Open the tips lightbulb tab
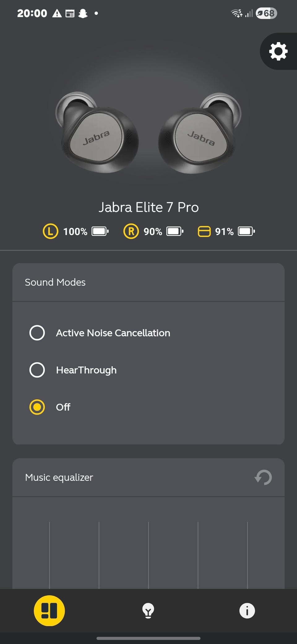Viewport: 297px width, 644px height. pyautogui.click(x=148, y=611)
